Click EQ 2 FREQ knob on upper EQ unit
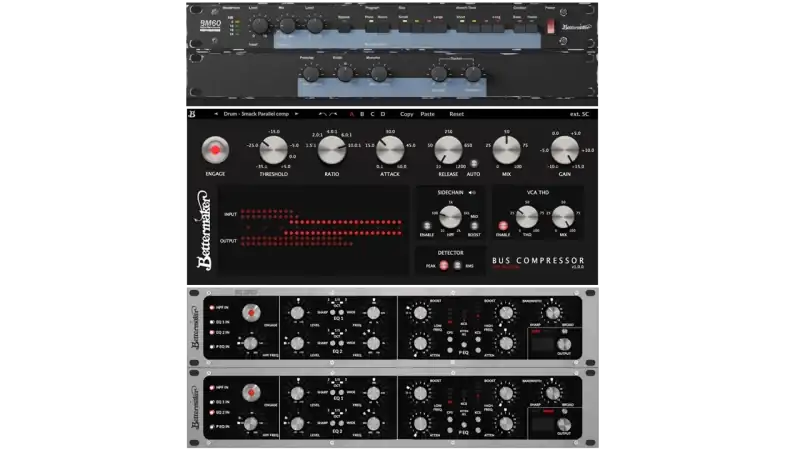Viewport: 800px width, 450px height. (373, 343)
